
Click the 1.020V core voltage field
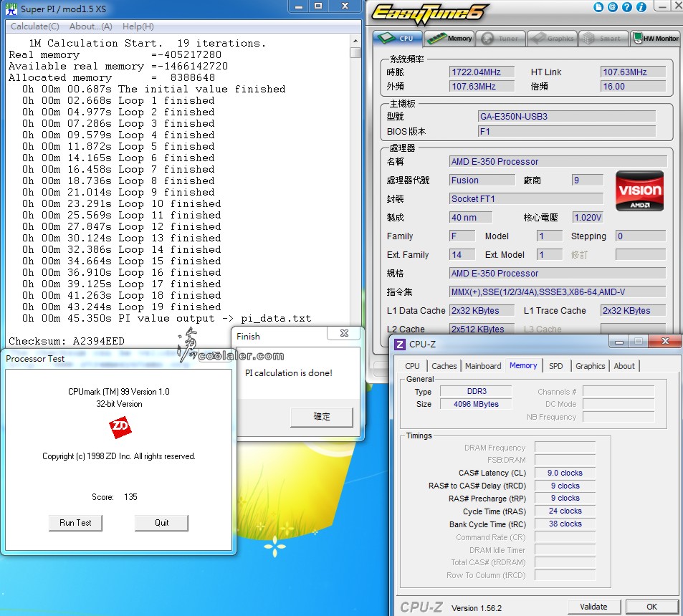588,217
